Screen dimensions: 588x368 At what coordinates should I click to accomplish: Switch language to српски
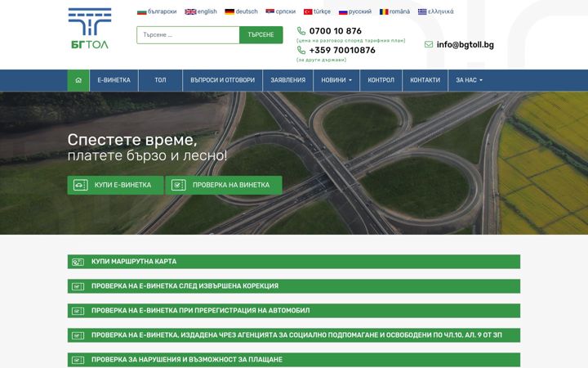tap(285, 11)
